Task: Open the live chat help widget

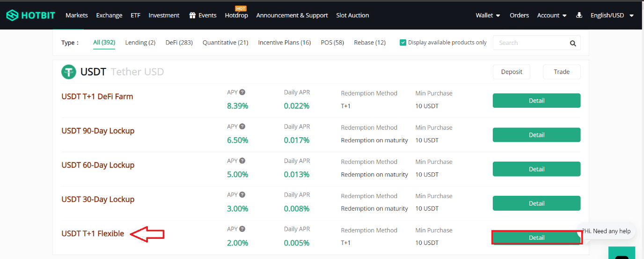Action: tap(622, 253)
